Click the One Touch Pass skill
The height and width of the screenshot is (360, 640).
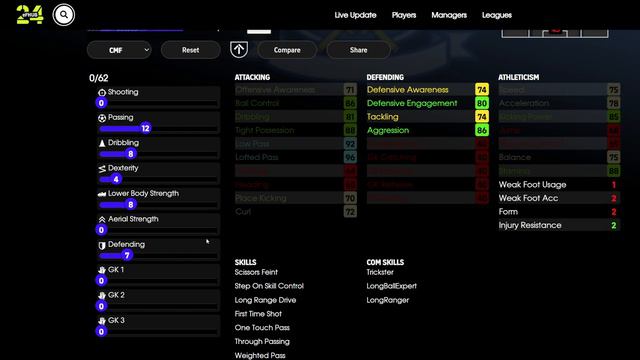pyautogui.click(x=262, y=328)
